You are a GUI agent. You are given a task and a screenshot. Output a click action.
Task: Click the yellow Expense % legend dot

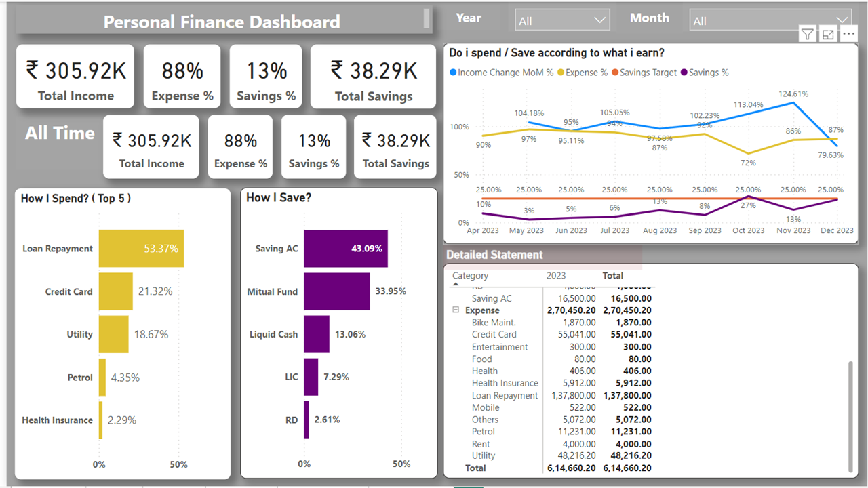pyautogui.click(x=560, y=73)
